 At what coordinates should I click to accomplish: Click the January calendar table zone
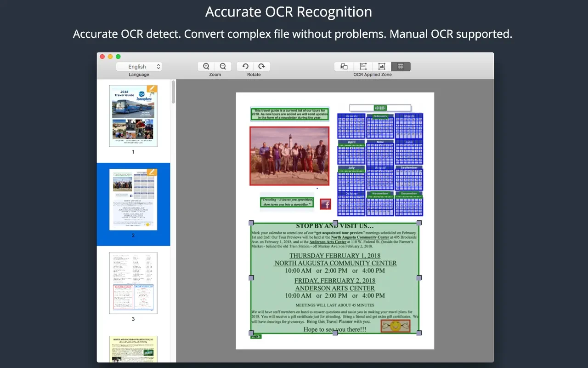[x=351, y=126]
